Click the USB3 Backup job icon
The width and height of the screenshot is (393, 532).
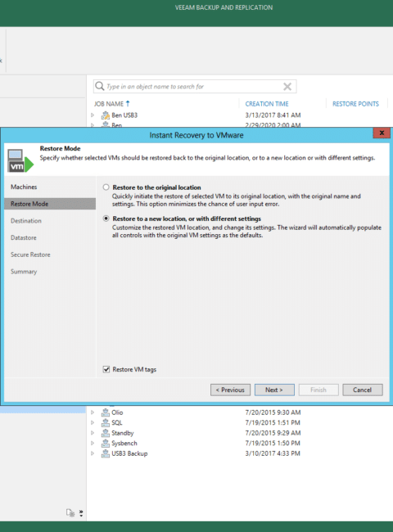coord(106,453)
